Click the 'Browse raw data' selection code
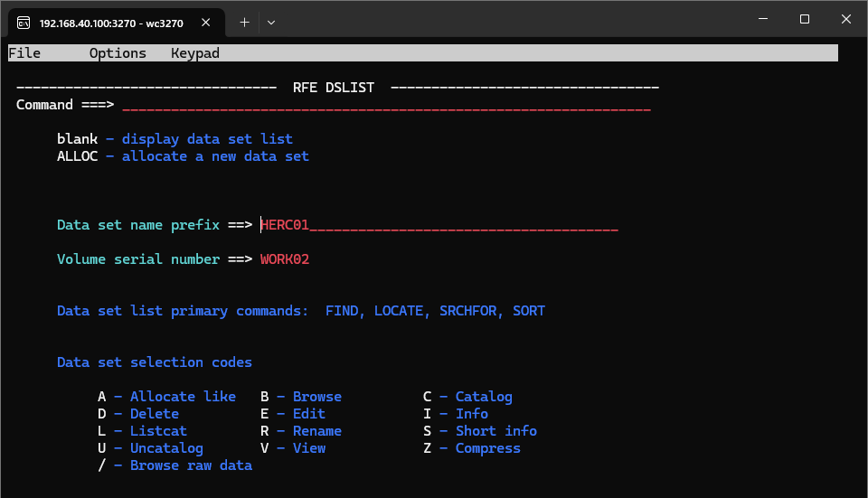 click(x=191, y=465)
